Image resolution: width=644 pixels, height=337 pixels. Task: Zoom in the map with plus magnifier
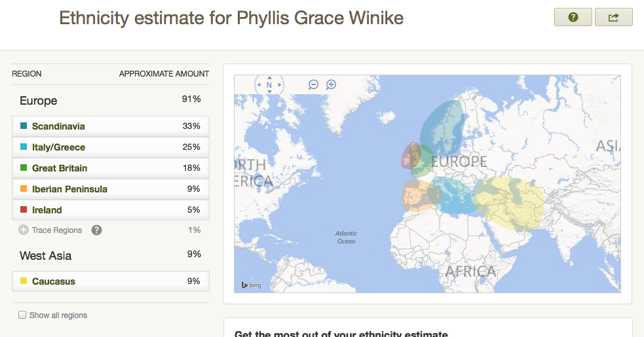(331, 84)
